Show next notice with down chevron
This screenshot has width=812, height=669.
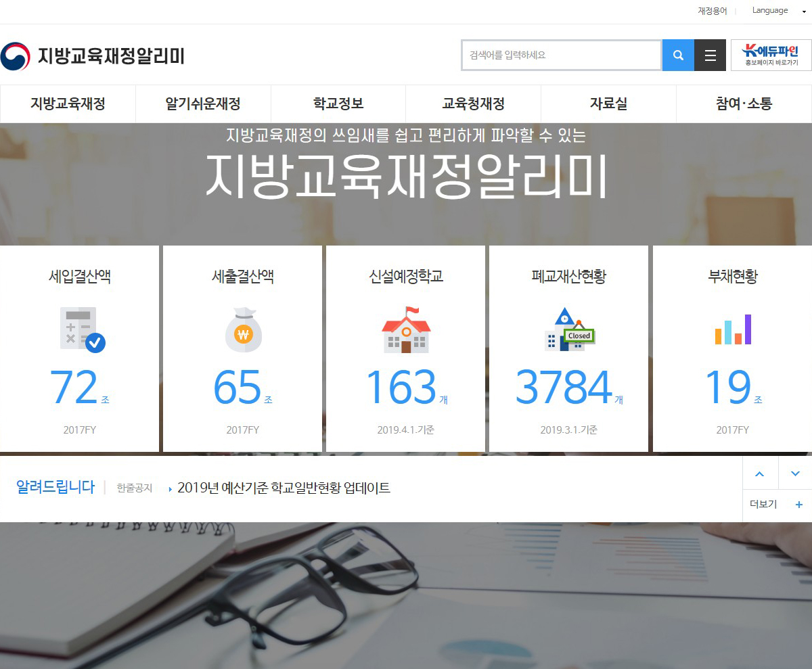[x=795, y=474]
